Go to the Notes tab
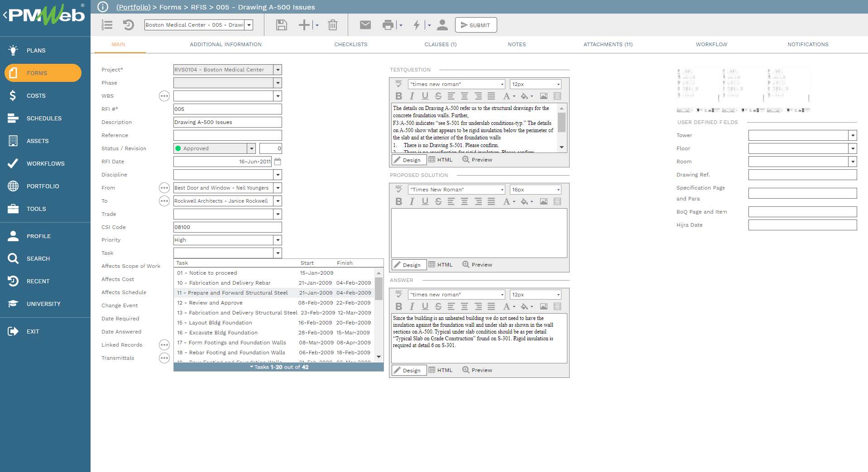The height and width of the screenshot is (472, 868). tap(517, 44)
